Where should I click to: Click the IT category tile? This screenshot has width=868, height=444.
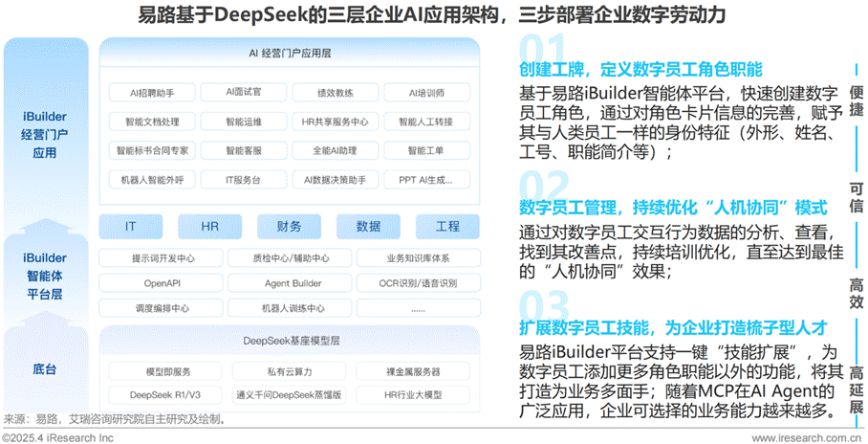click(131, 226)
